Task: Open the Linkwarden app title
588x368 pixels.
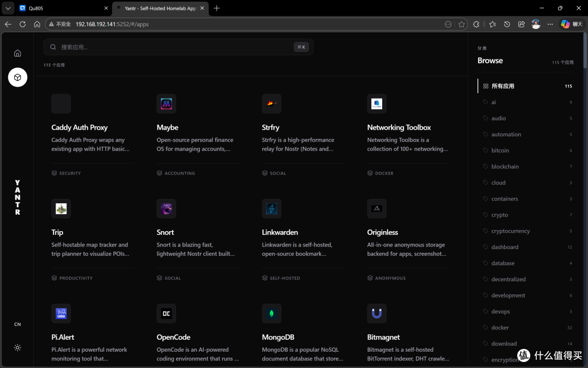Action: click(x=280, y=232)
